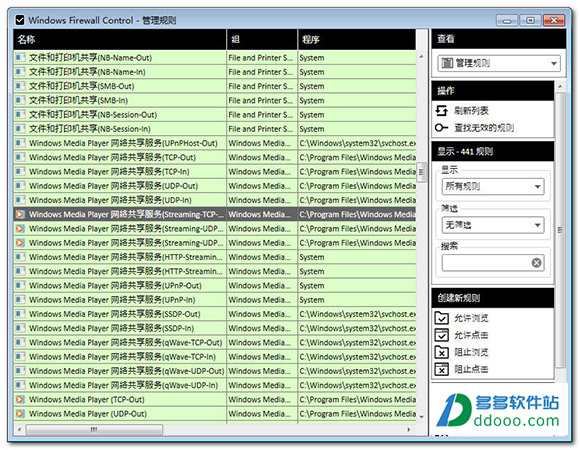Click the allow click checkmark icon
Screen dimensions: 580x450
click(442, 335)
